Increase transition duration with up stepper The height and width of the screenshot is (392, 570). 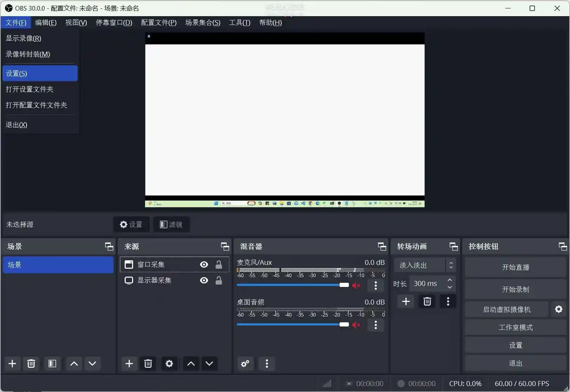coord(449,280)
